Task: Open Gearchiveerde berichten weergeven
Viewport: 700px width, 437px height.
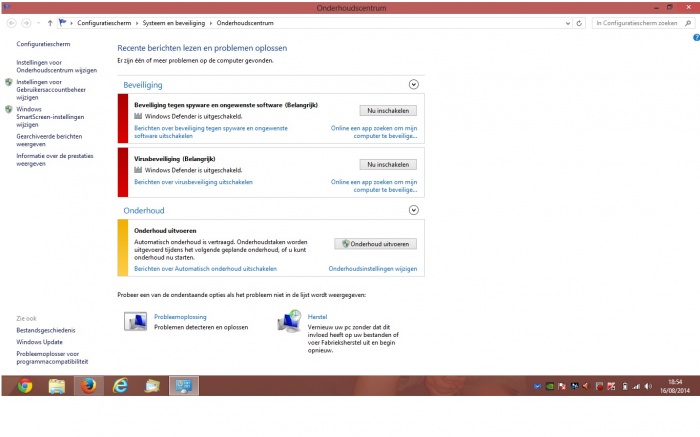Action: 49,140
